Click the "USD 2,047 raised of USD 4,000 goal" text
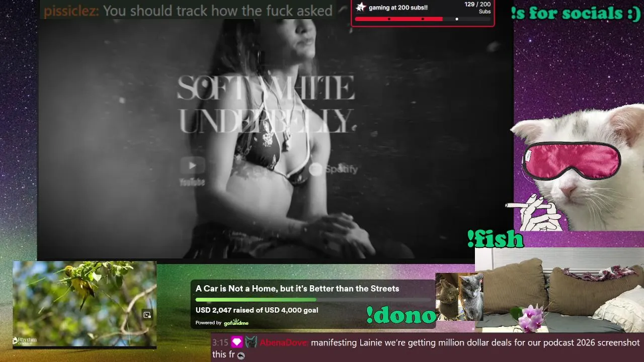 coord(257,310)
